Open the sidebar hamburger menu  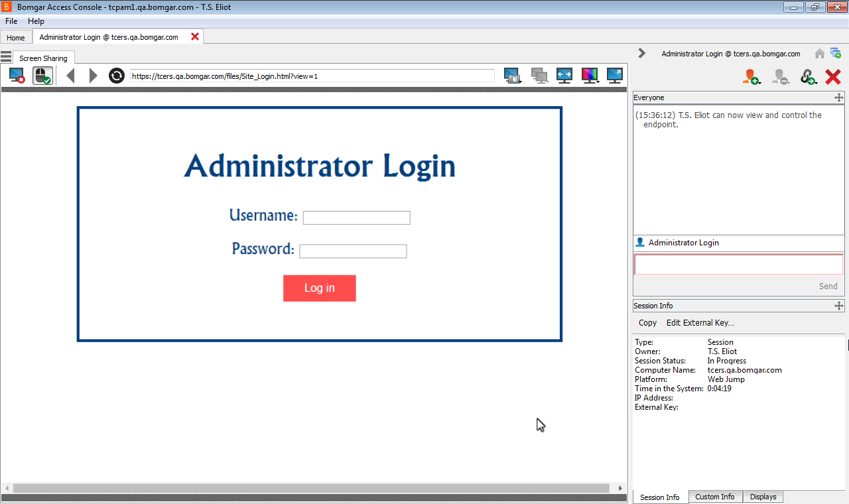tap(6, 57)
